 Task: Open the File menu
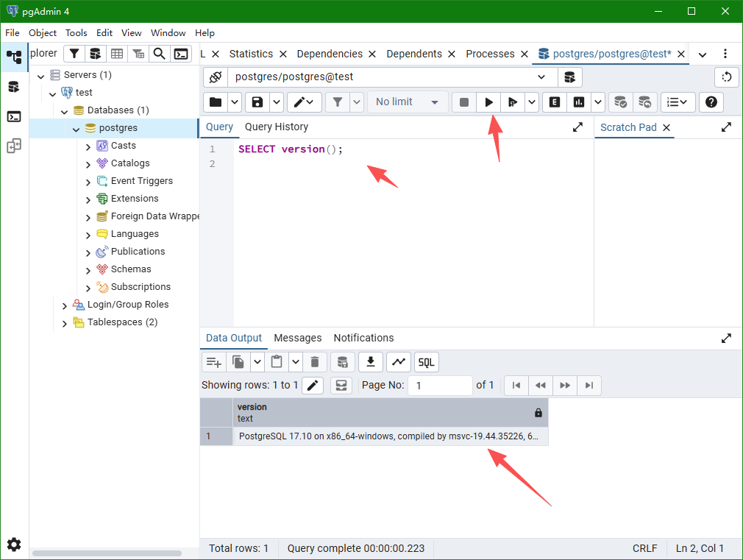(13, 32)
